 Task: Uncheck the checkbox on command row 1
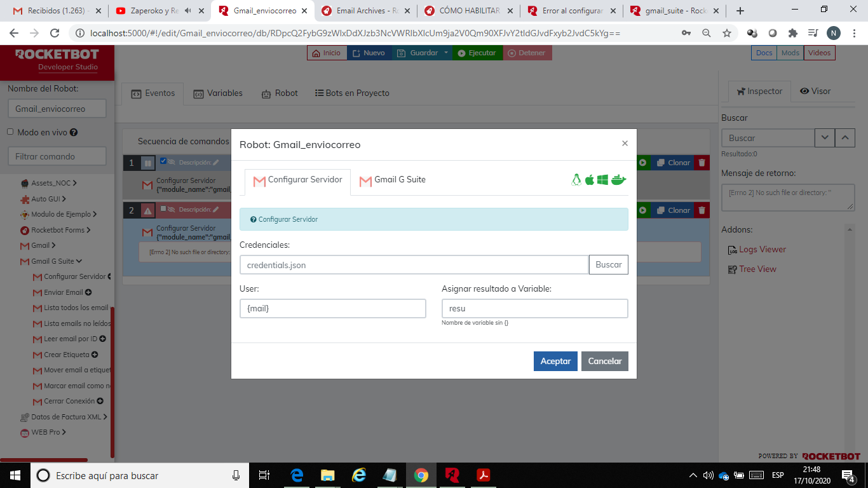pyautogui.click(x=163, y=161)
